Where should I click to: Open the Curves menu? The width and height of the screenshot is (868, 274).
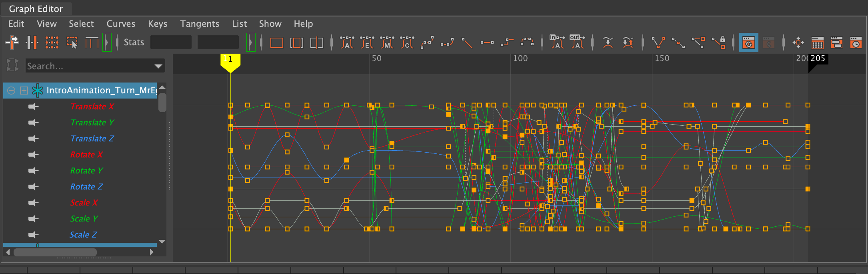(x=121, y=24)
